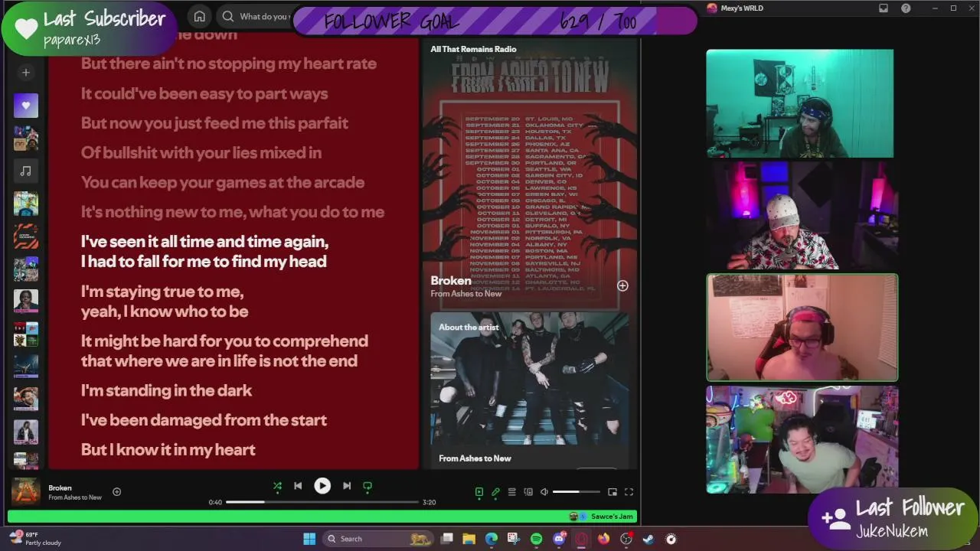
Task: Jump to lyric 'I'm standing in the dark'
Action: pos(166,390)
